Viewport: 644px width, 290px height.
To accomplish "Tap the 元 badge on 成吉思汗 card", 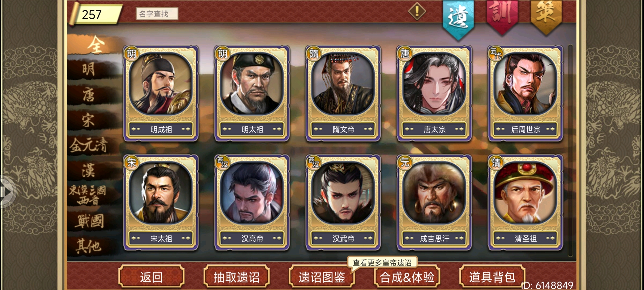I will (405, 162).
